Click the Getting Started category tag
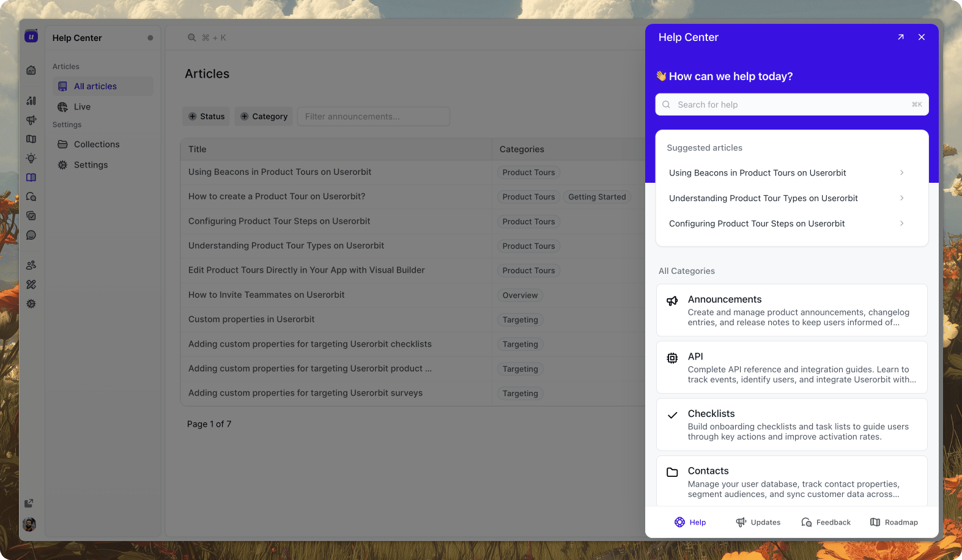The image size is (962, 560). click(x=597, y=197)
